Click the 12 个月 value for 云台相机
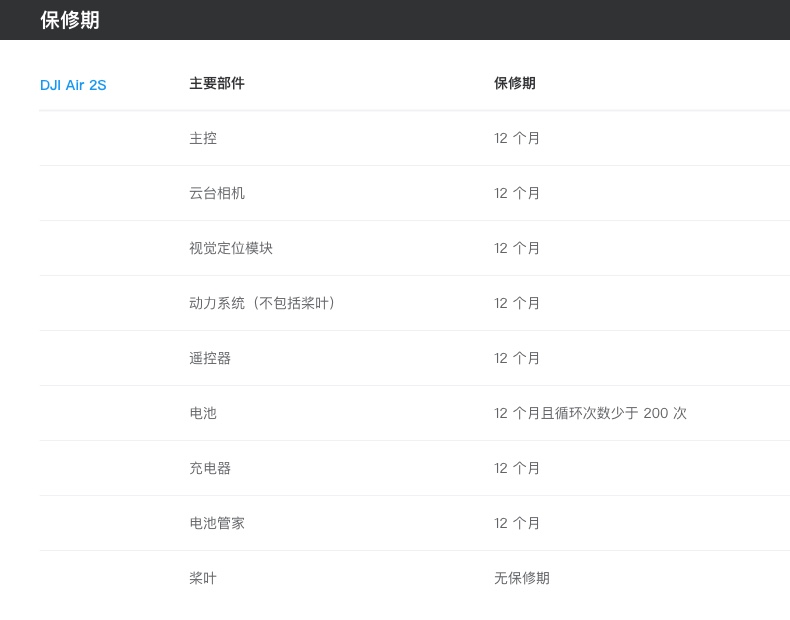This screenshot has width=790, height=620. coord(516,193)
